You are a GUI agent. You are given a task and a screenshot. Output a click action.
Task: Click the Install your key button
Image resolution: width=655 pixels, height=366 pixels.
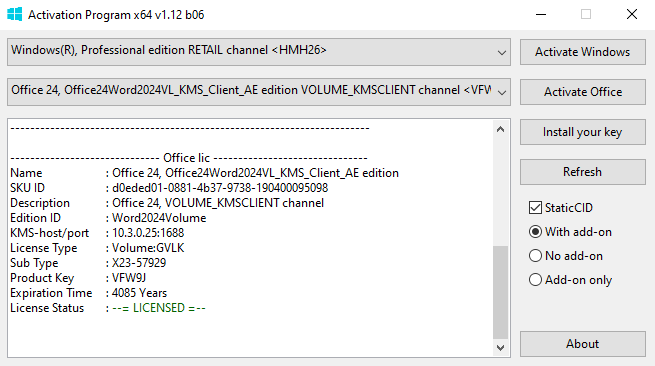pos(583,132)
